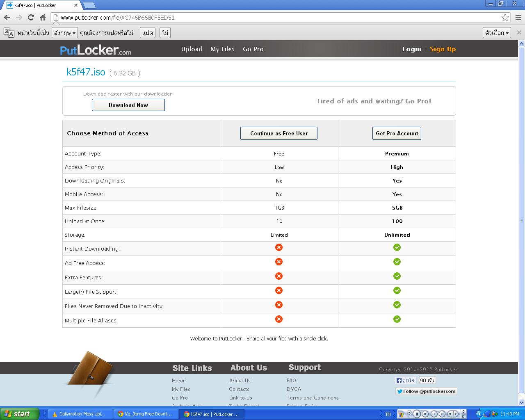Click the page scrollbar down arrow

point(522,403)
